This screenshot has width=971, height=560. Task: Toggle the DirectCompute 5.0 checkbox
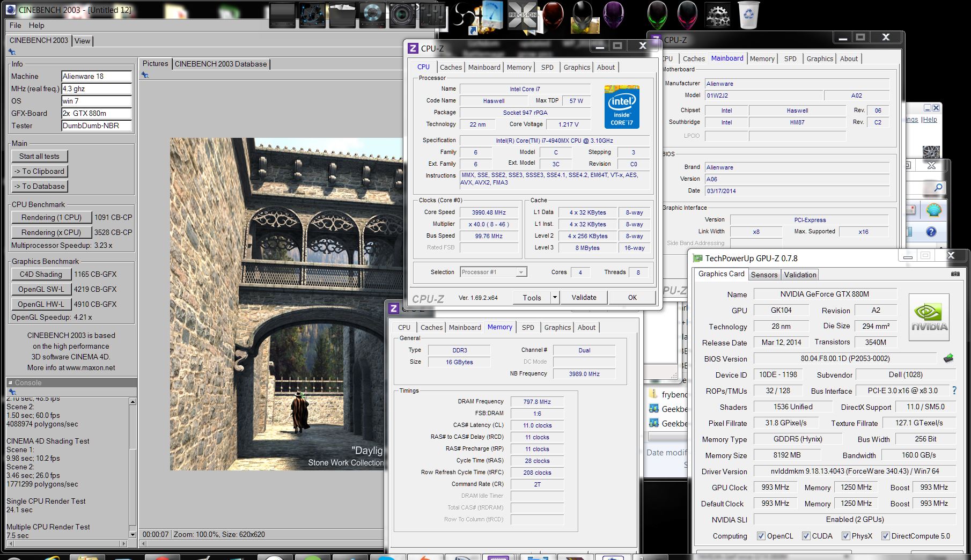coord(885,536)
